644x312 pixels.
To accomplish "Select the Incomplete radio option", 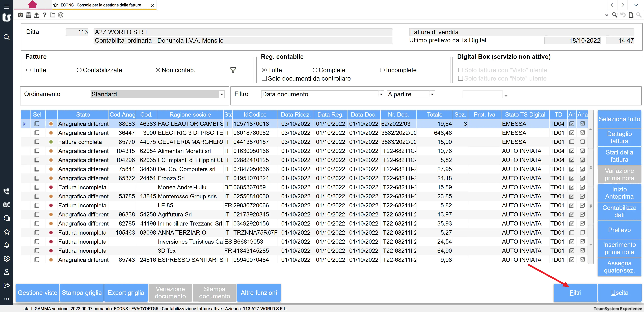I will click(382, 70).
